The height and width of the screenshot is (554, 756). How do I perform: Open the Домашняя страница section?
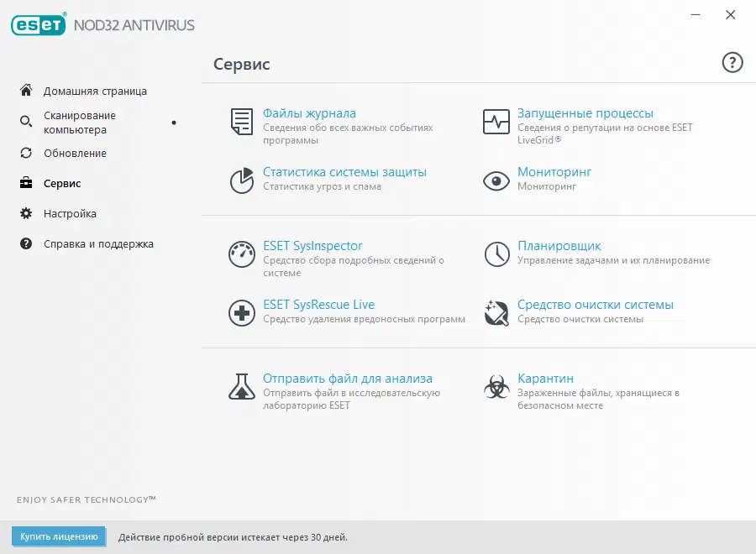(x=84, y=91)
